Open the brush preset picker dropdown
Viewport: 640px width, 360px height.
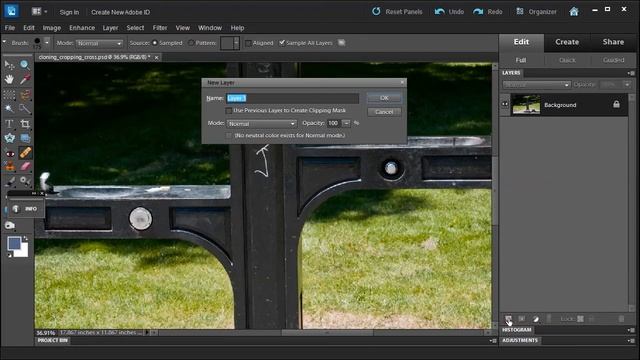pos(47,42)
